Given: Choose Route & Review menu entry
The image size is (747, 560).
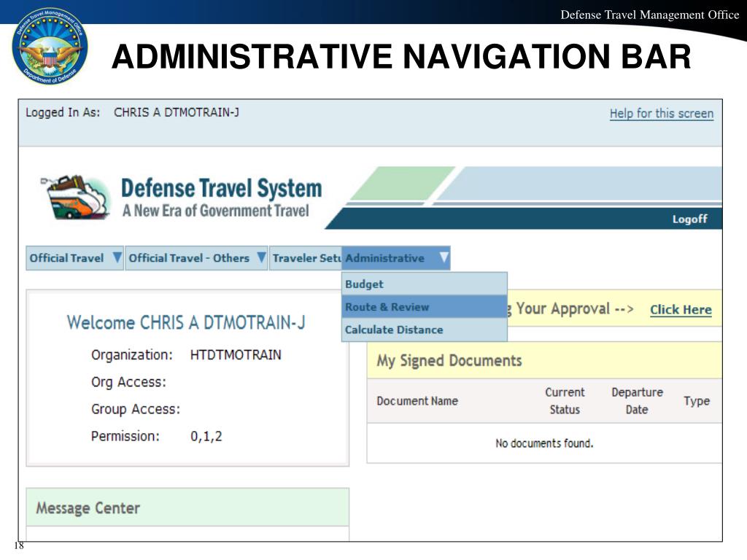Looking at the screenshot, I should pyautogui.click(x=425, y=307).
